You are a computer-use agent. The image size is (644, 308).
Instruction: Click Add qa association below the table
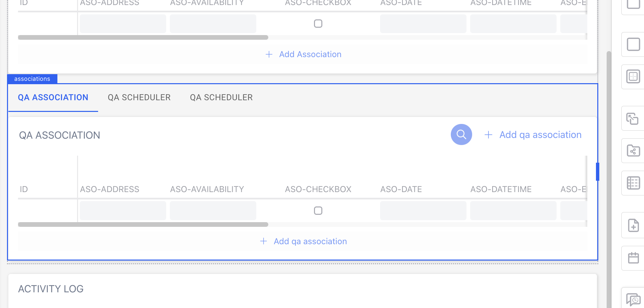tap(304, 242)
